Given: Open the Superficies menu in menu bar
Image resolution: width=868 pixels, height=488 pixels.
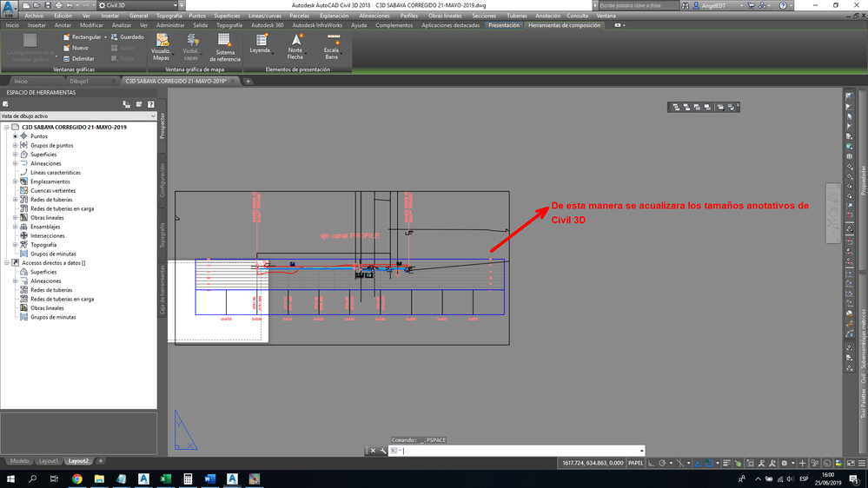Looking at the screenshot, I should click(227, 16).
